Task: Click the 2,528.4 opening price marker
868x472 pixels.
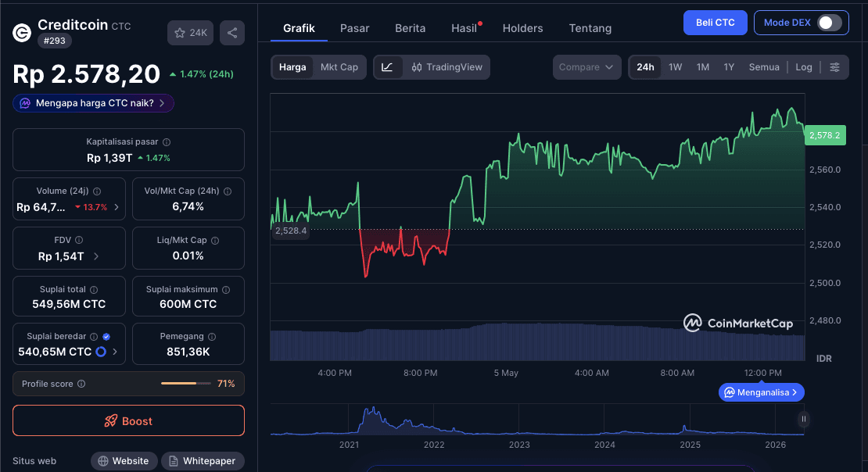Action: [x=291, y=231]
